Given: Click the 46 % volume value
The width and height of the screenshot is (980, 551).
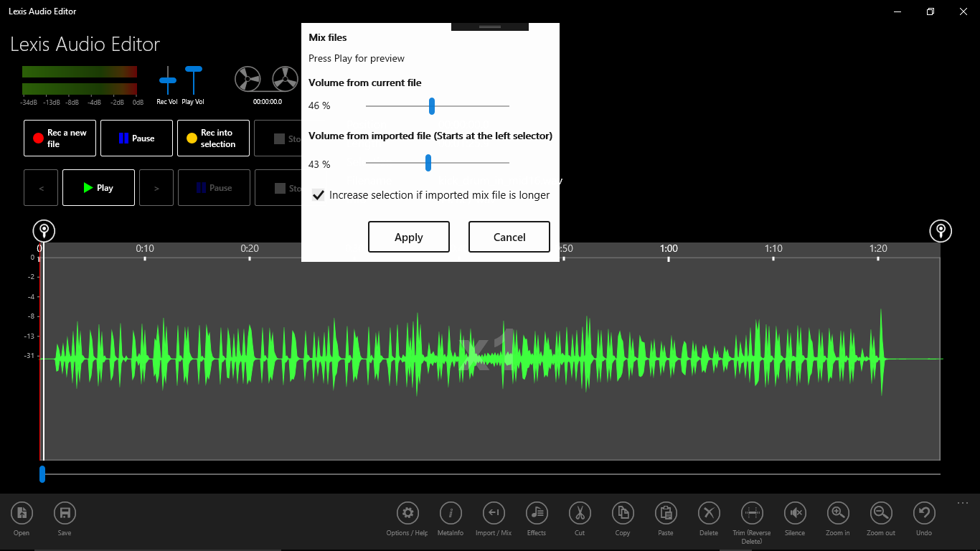Looking at the screenshot, I should tap(319, 105).
